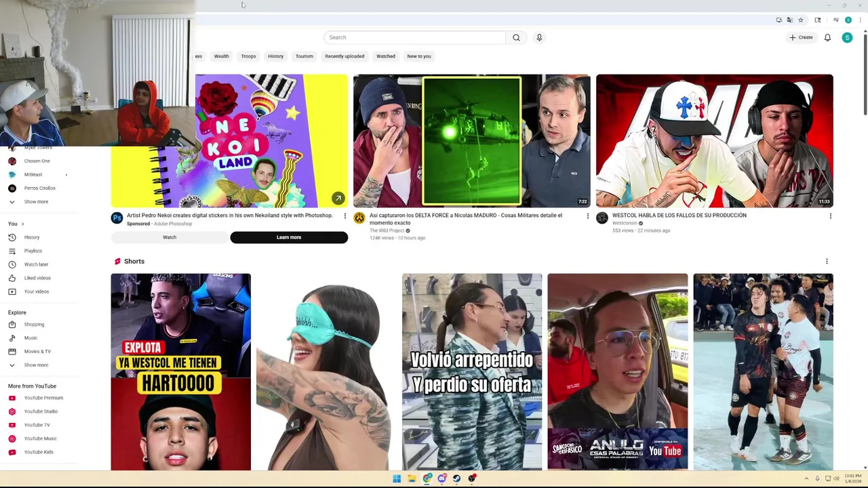Screen dimensions: 868x488
Task: Open Chrome media controls icon
Action: pyautogui.click(x=835, y=20)
